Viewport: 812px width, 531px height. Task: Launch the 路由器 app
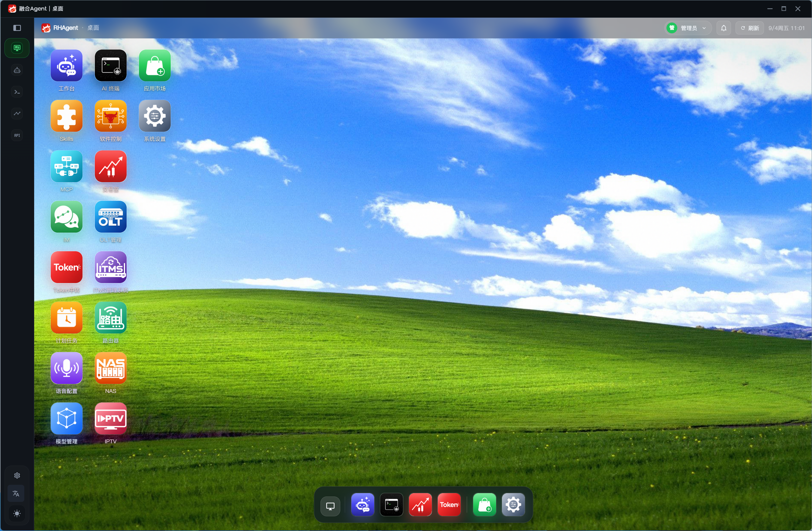[x=110, y=318]
